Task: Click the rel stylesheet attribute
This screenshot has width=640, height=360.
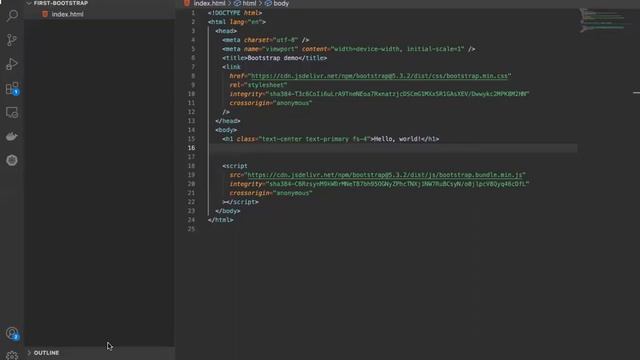Action: click(258, 85)
